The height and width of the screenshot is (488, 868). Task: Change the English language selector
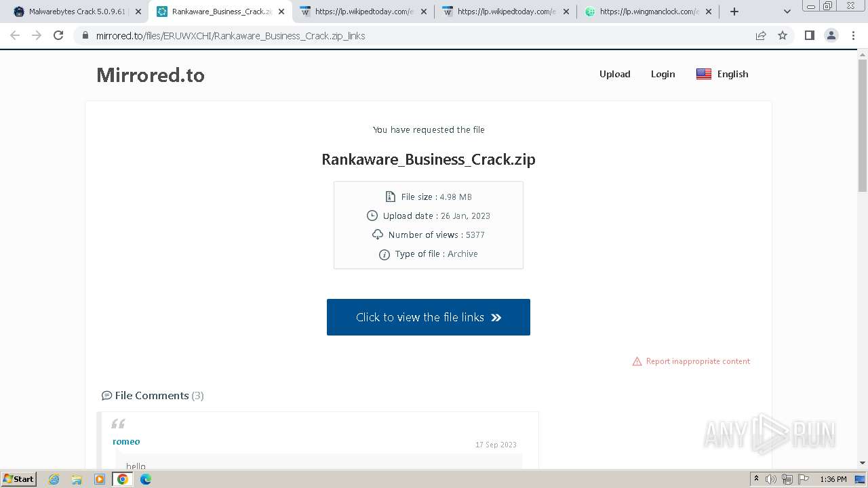[722, 74]
